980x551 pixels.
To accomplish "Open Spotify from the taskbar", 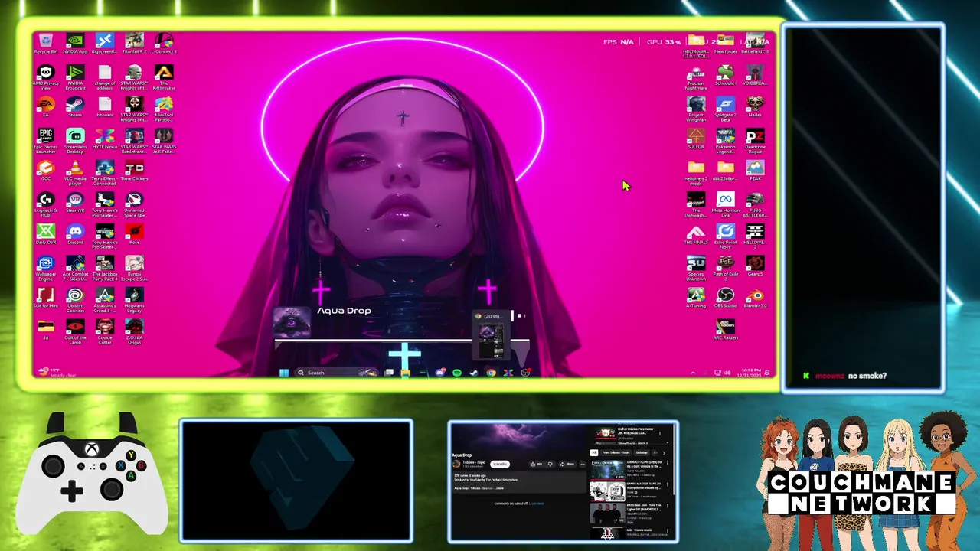I will (x=457, y=373).
